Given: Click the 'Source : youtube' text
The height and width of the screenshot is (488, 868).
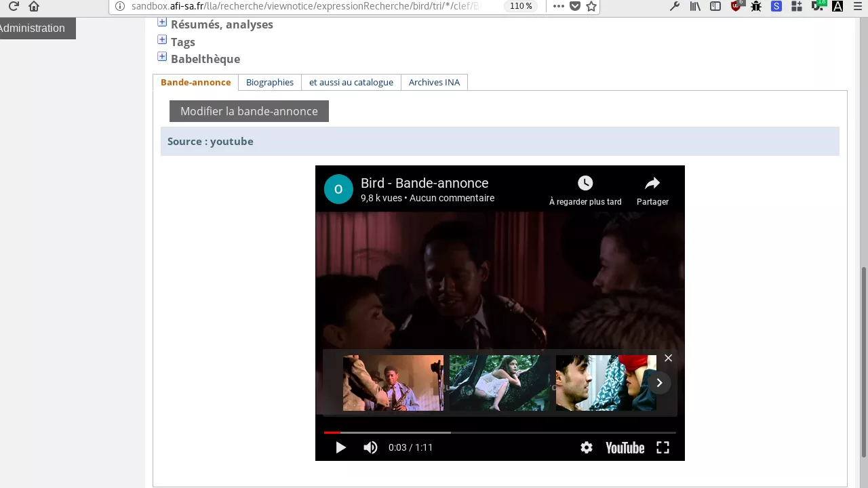Looking at the screenshot, I should [x=210, y=141].
